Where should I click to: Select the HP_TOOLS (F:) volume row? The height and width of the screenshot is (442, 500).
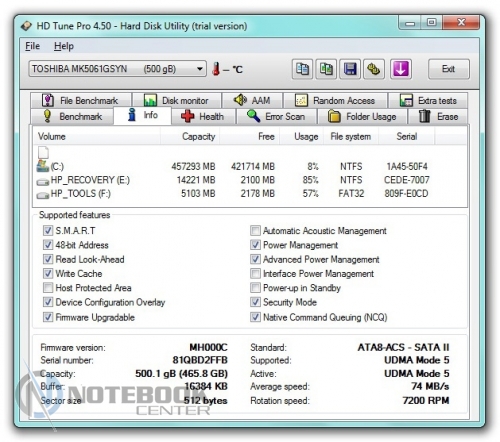pos(249,193)
